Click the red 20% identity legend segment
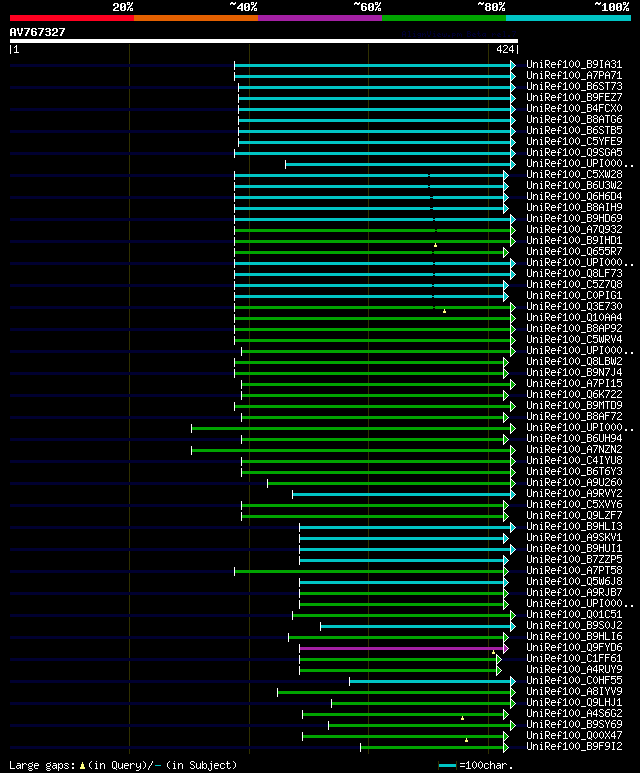Image resolution: width=640 pixels, height=773 pixels. [71, 18]
